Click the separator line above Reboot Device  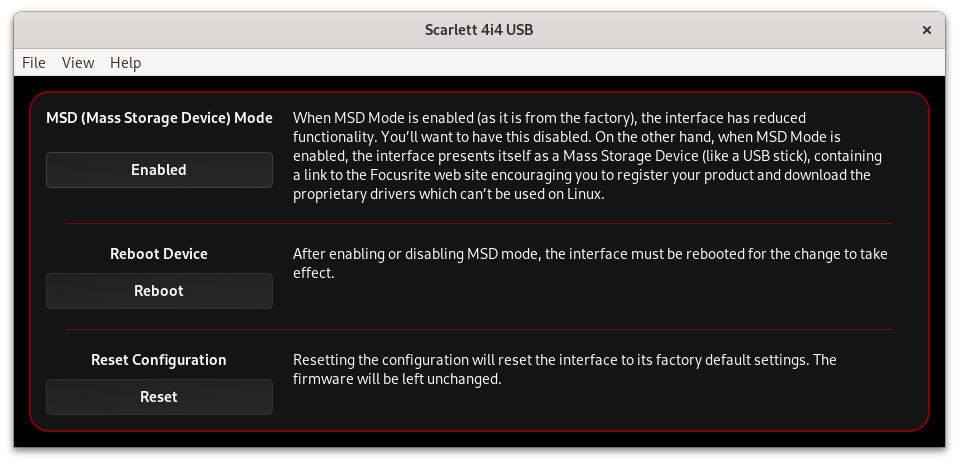(479, 223)
